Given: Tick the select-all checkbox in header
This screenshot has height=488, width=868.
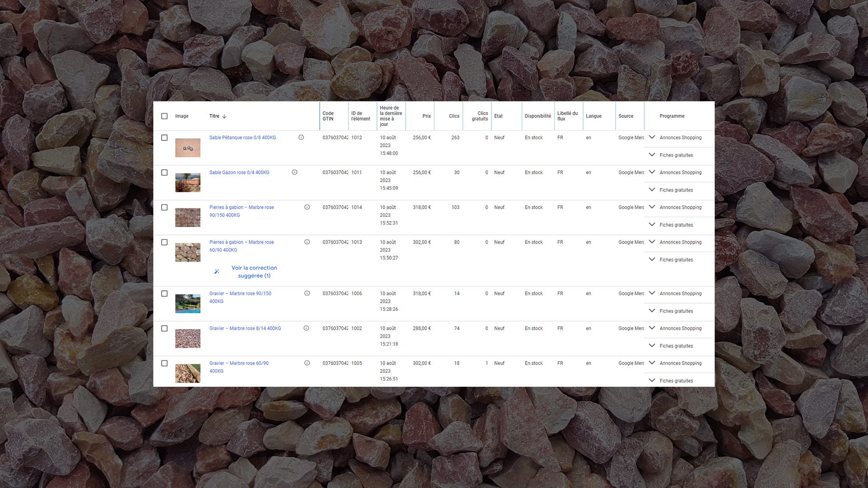Looking at the screenshot, I should pos(164,116).
